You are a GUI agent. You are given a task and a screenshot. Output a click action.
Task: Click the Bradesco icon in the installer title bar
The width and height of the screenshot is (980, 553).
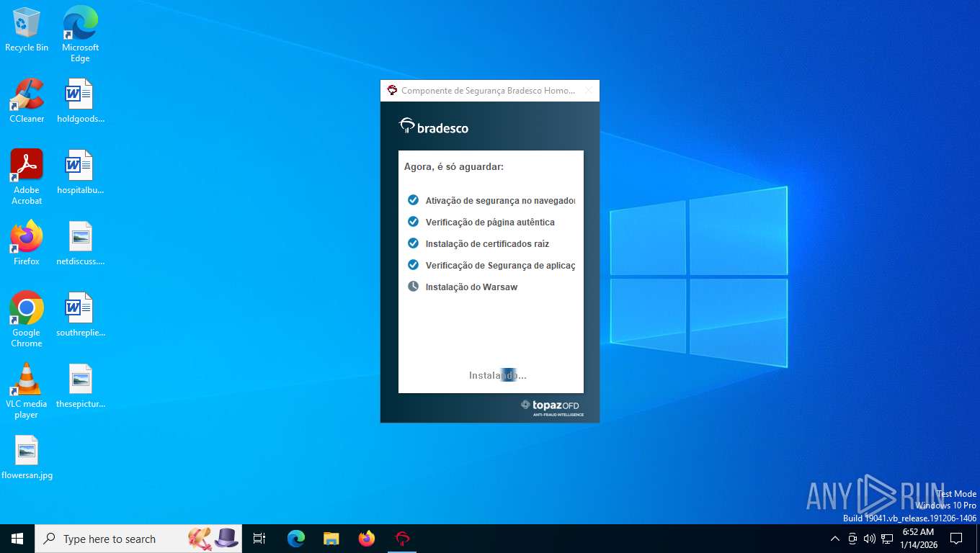392,90
